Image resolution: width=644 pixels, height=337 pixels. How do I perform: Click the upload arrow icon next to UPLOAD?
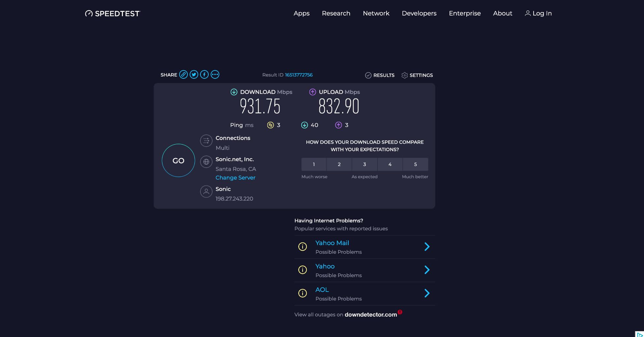click(312, 92)
